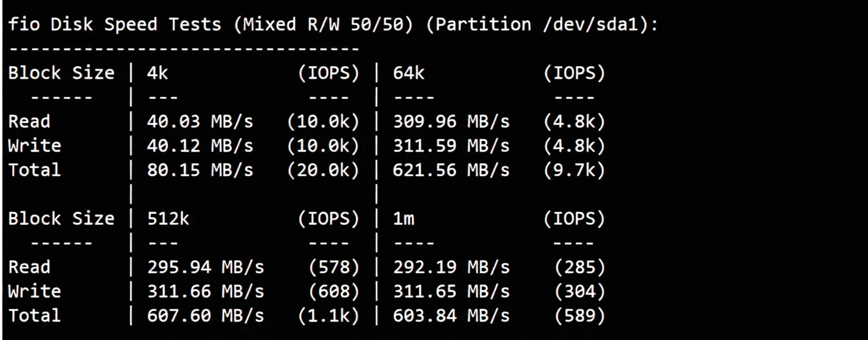Click the 1m block size column header
The image size is (868, 340).
click(x=403, y=218)
